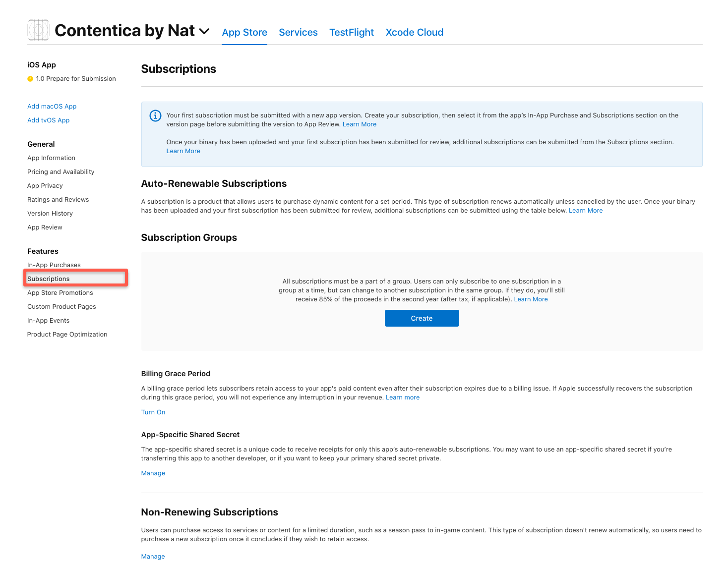
Task: Click Learn more about Billing Grace Period
Action: pyautogui.click(x=403, y=397)
